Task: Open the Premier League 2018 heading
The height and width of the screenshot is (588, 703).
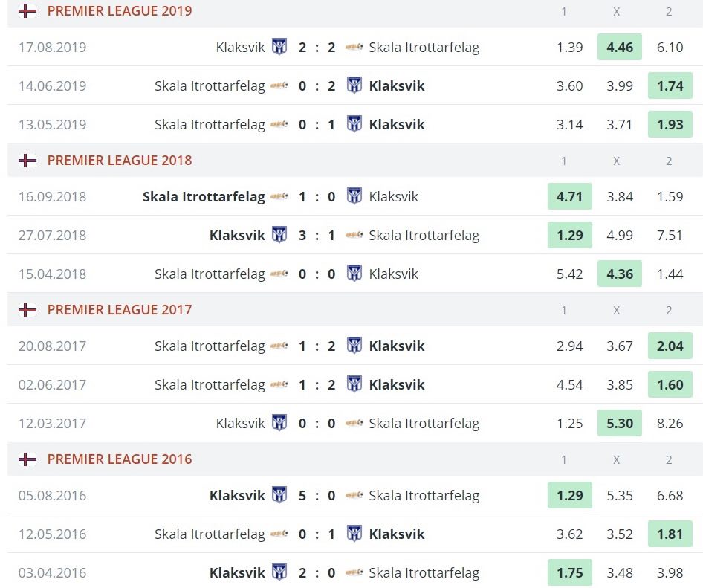Action: (x=119, y=161)
